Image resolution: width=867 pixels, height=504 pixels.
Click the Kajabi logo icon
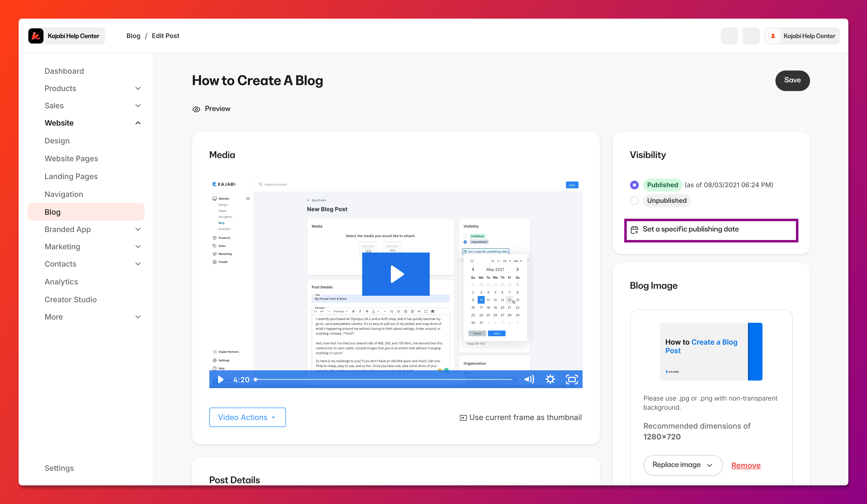pyautogui.click(x=36, y=36)
